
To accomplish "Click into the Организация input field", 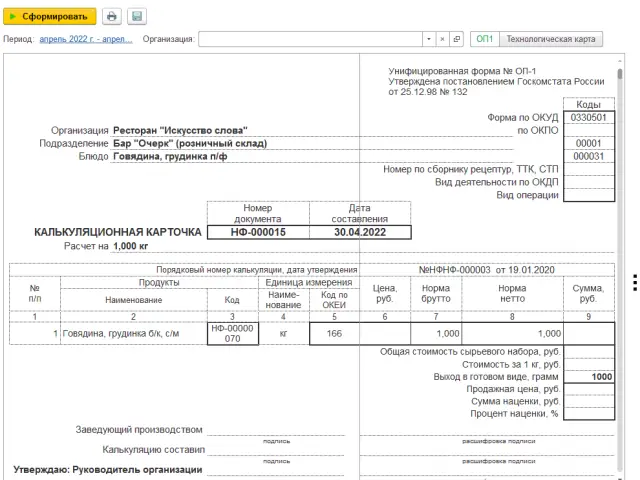I will [x=310, y=39].
